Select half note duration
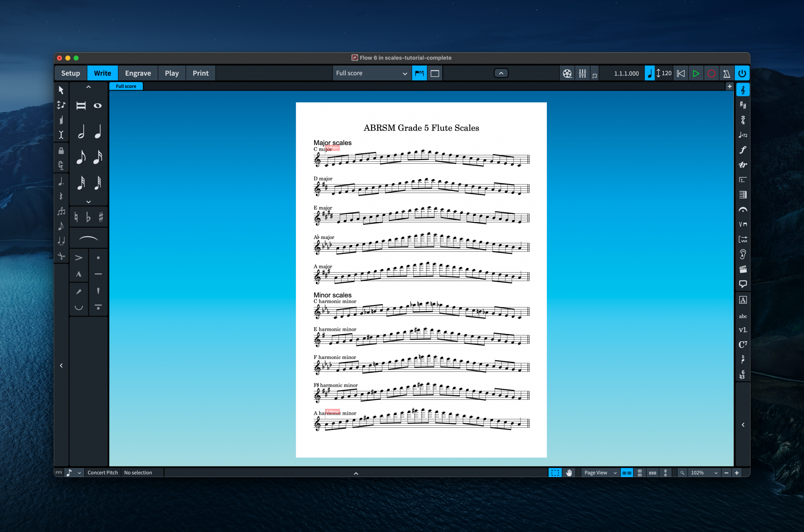Viewport: 804px width, 532px height. click(81, 131)
